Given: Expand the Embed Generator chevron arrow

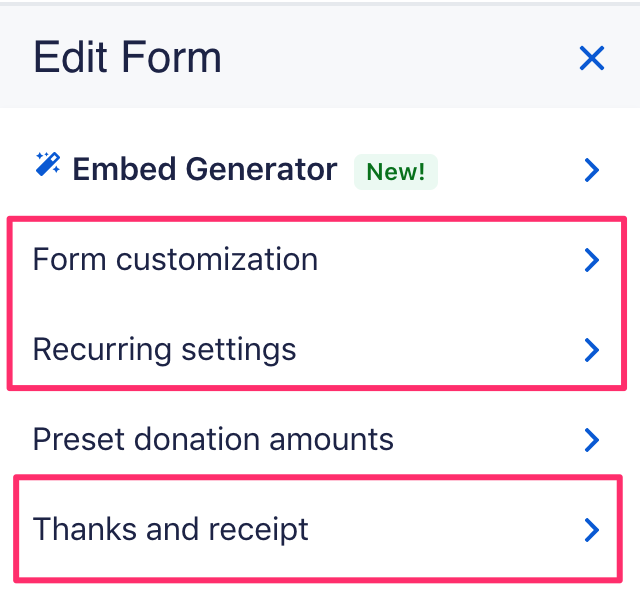Looking at the screenshot, I should pos(592,170).
